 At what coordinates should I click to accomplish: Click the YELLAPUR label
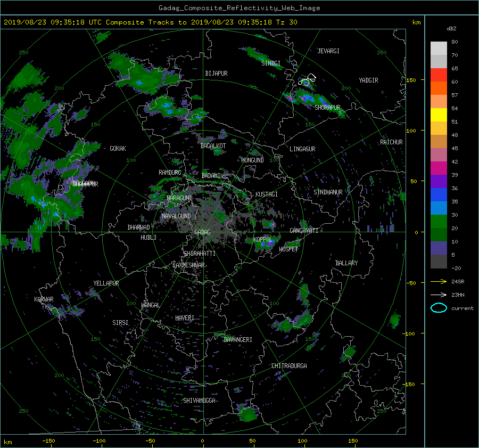(106, 283)
